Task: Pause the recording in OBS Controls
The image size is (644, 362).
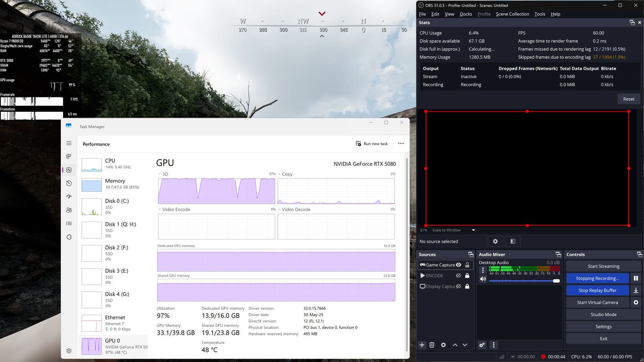Action: [x=636, y=278]
